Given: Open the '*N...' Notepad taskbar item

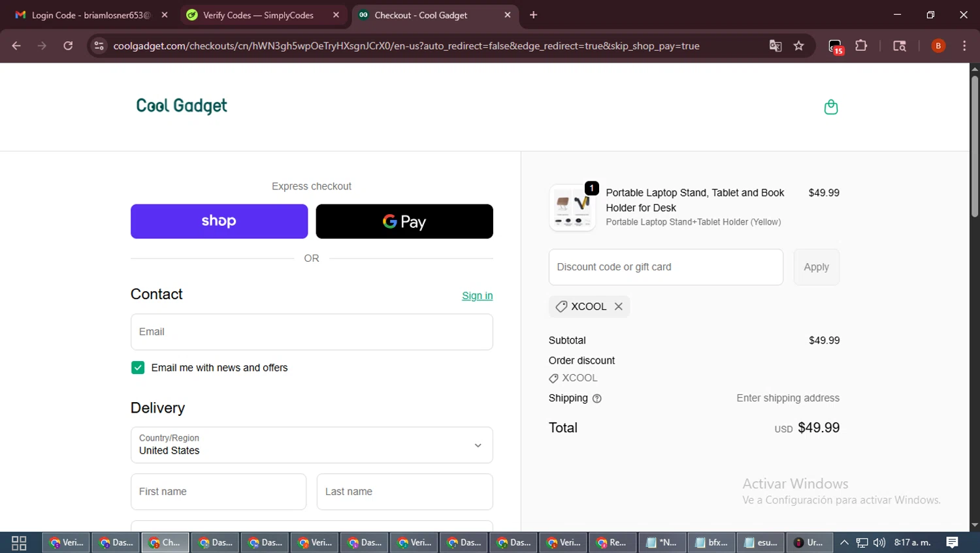Looking at the screenshot, I should click(x=662, y=543).
